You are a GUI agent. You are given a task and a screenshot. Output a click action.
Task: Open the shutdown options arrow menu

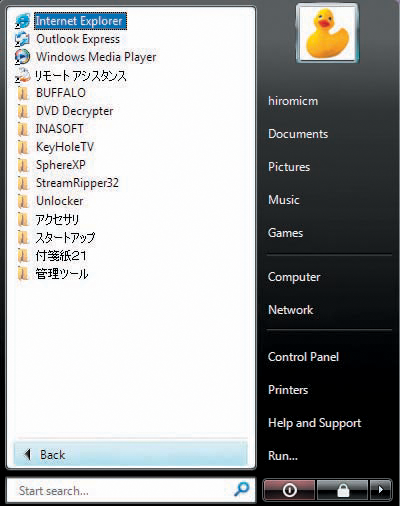[x=381, y=490]
